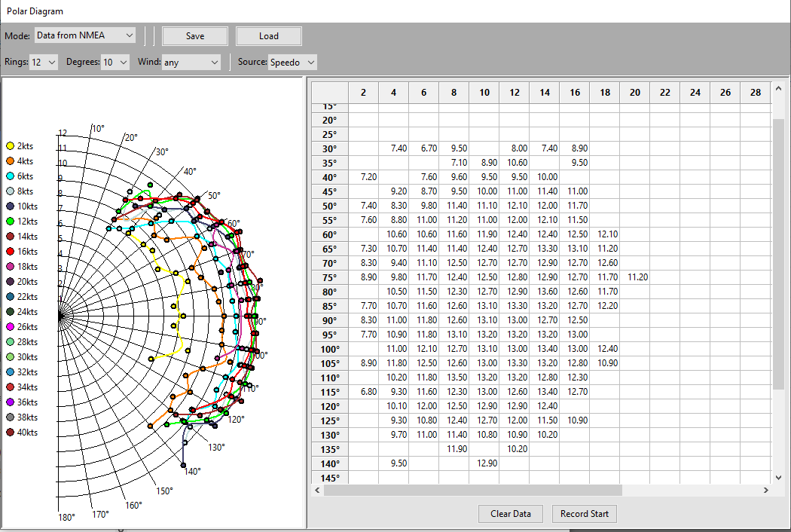Screen dimensions: 791x532
Task: Click the data point at 140° on polar plot
Action: [183, 465]
